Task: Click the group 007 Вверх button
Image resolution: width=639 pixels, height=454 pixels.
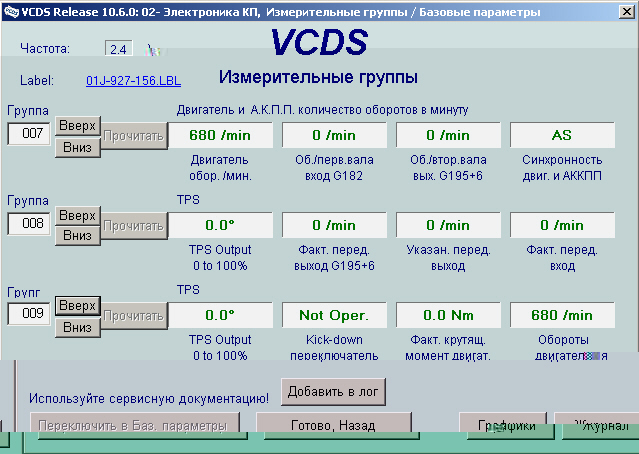Action: click(77, 126)
